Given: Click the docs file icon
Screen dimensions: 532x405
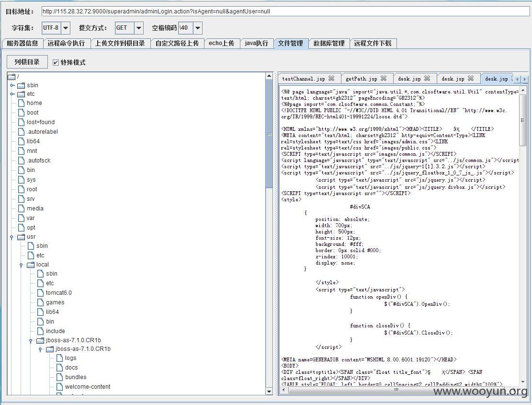Looking at the screenshot, I should click(x=59, y=367).
